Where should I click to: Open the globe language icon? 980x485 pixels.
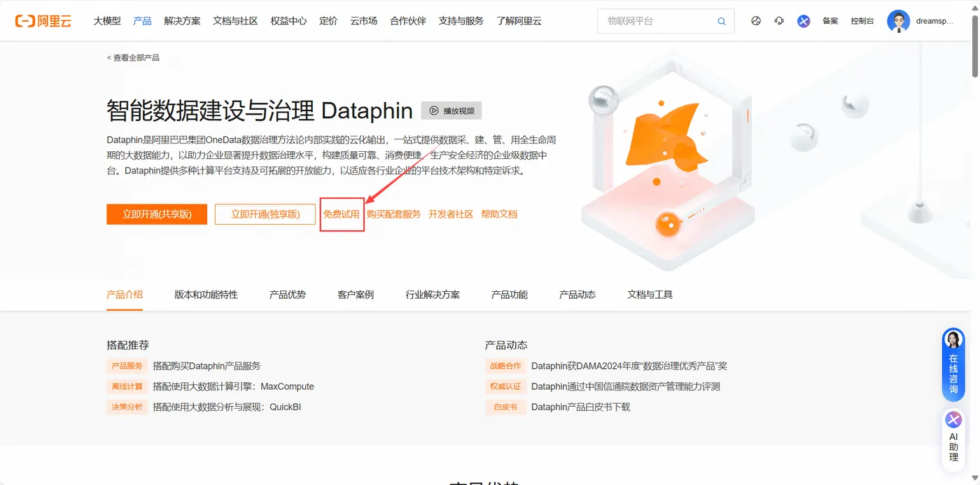pyautogui.click(x=756, y=21)
